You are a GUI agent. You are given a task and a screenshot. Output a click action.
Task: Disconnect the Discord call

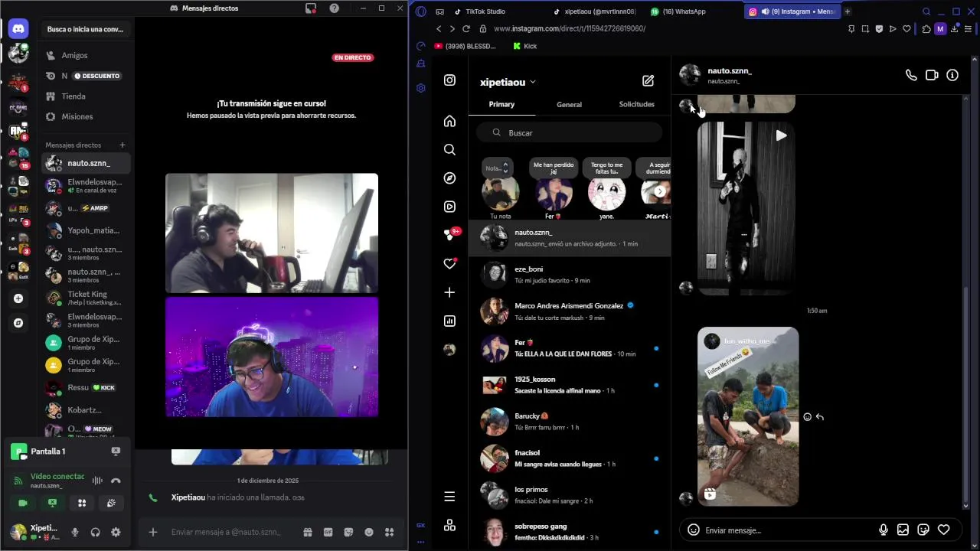tap(116, 481)
